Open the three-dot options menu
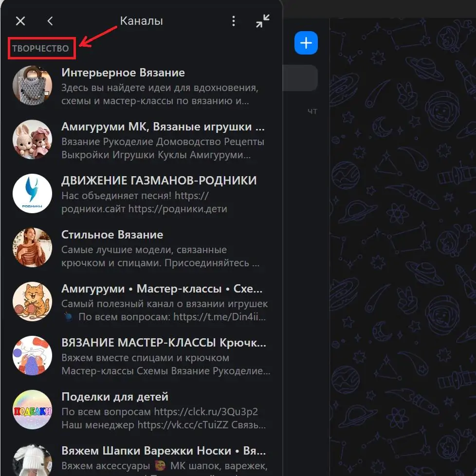Screen dimensions: 476x476 pos(234,21)
